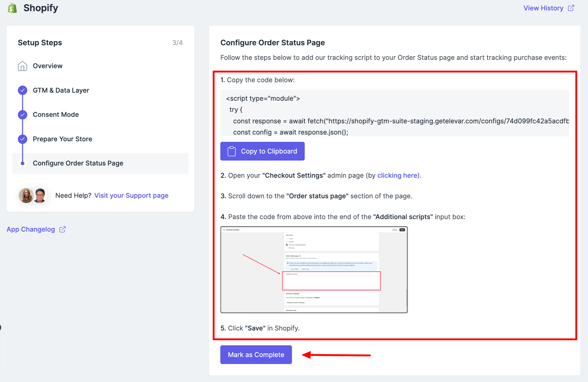
Task: Click the Overview home icon
Action: click(22, 66)
